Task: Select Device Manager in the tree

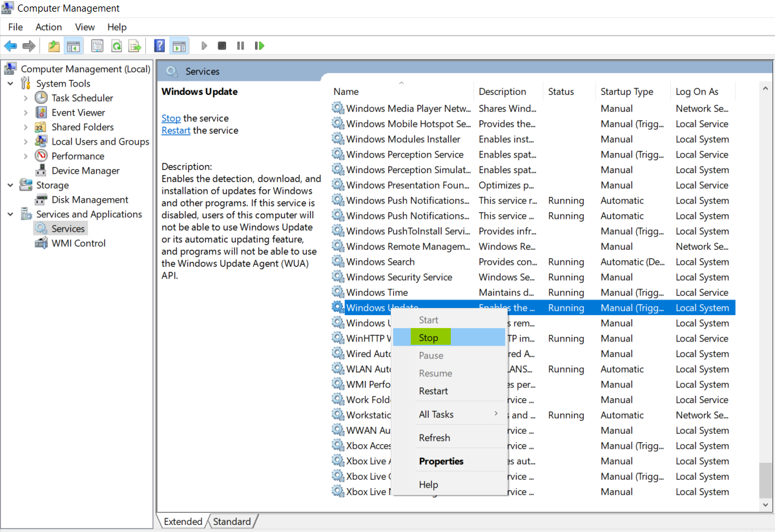Action: tap(85, 171)
